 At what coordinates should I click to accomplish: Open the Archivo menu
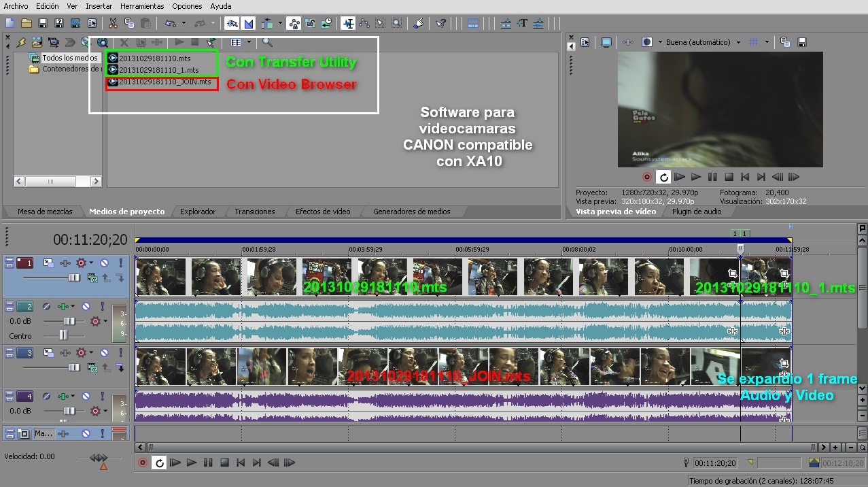[16, 6]
